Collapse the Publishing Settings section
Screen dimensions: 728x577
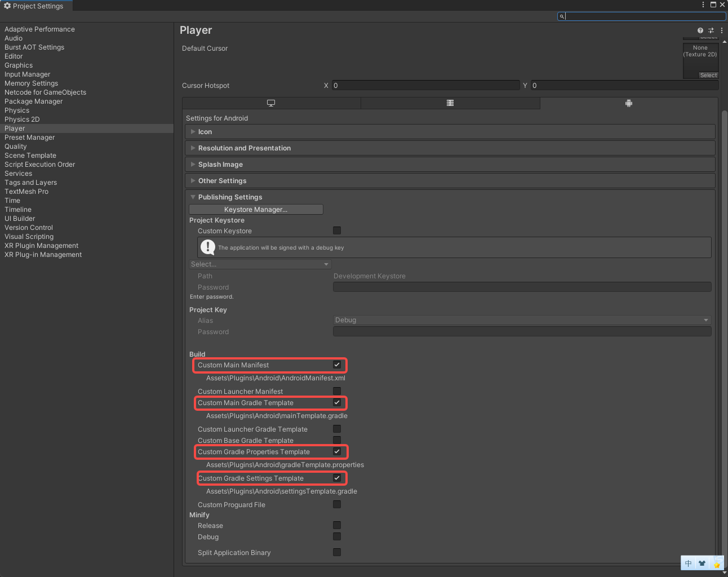tap(230, 197)
